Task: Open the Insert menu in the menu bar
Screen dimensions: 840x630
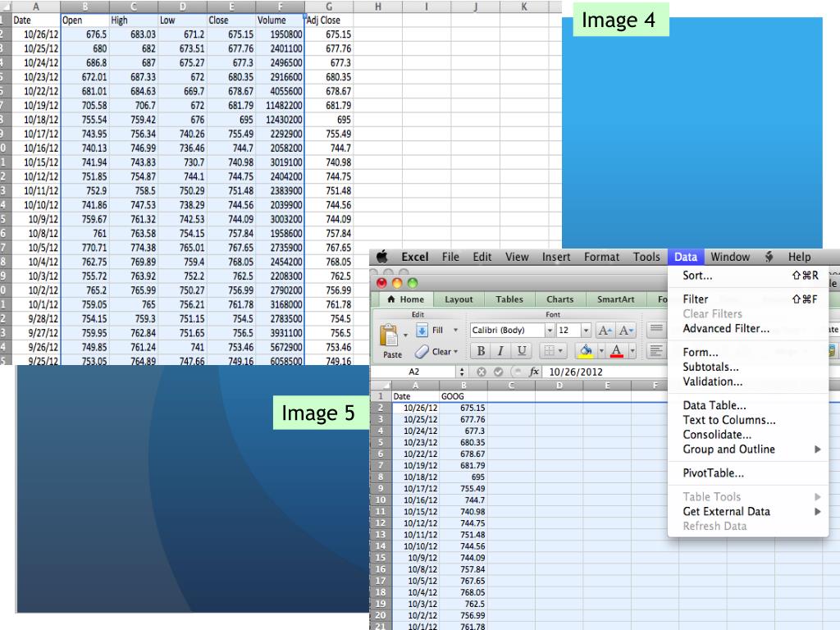Action: coord(556,257)
